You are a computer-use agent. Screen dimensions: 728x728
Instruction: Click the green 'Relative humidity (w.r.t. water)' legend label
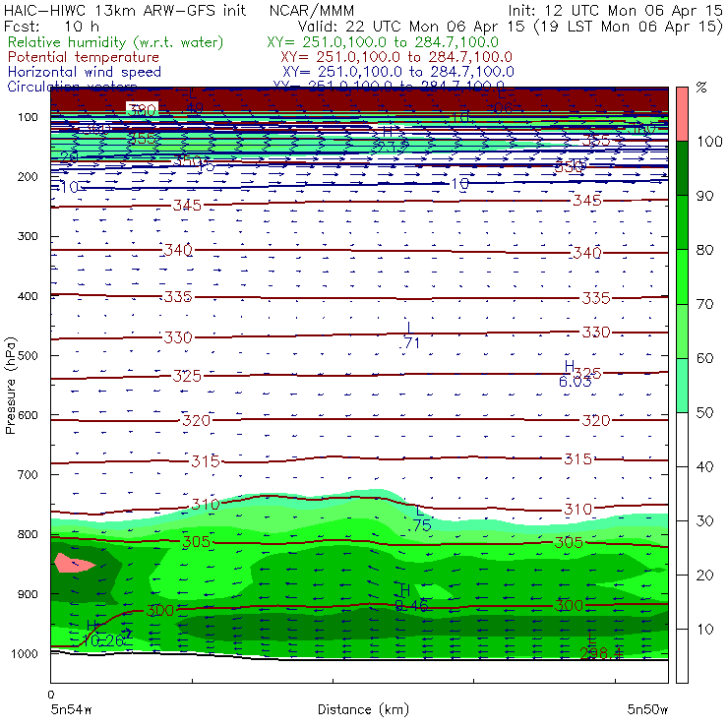pos(116,42)
